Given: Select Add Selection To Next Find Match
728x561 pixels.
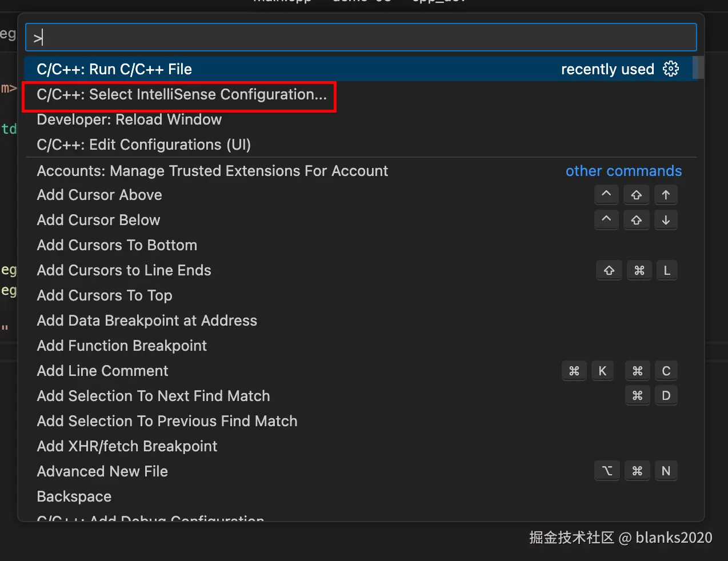Looking at the screenshot, I should pyautogui.click(x=153, y=396).
